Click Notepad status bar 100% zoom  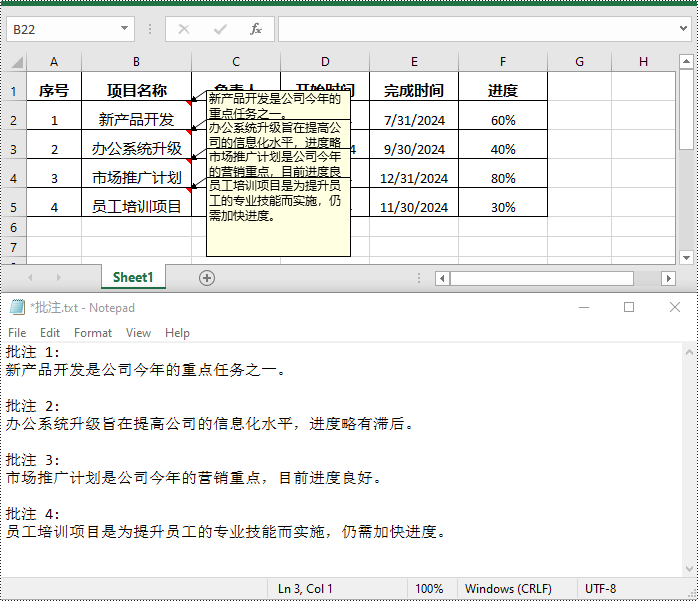pos(429,589)
